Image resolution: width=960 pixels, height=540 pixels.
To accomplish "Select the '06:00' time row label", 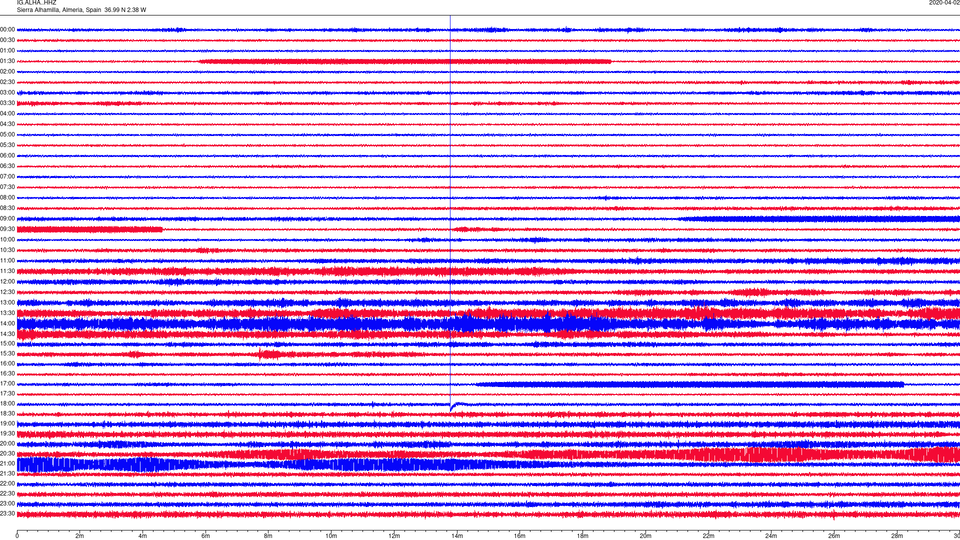I will point(7,156).
